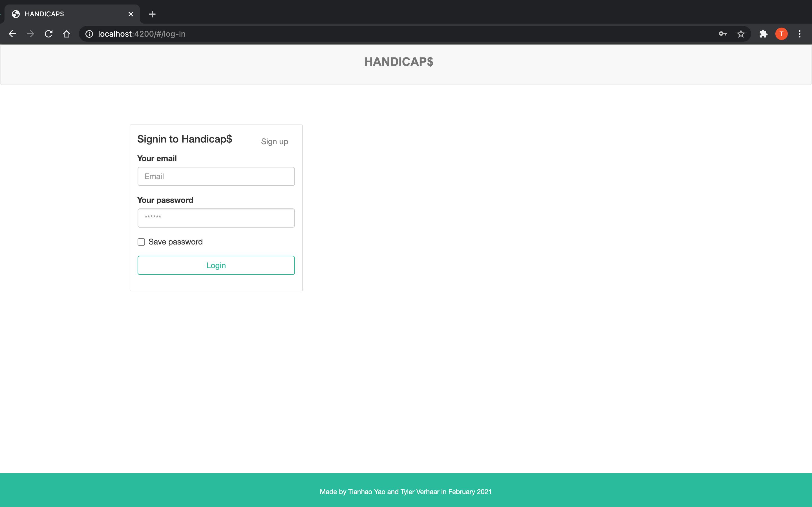Click the browser forward arrow
Image resolution: width=812 pixels, height=507 pixels.
pos(30,34)
